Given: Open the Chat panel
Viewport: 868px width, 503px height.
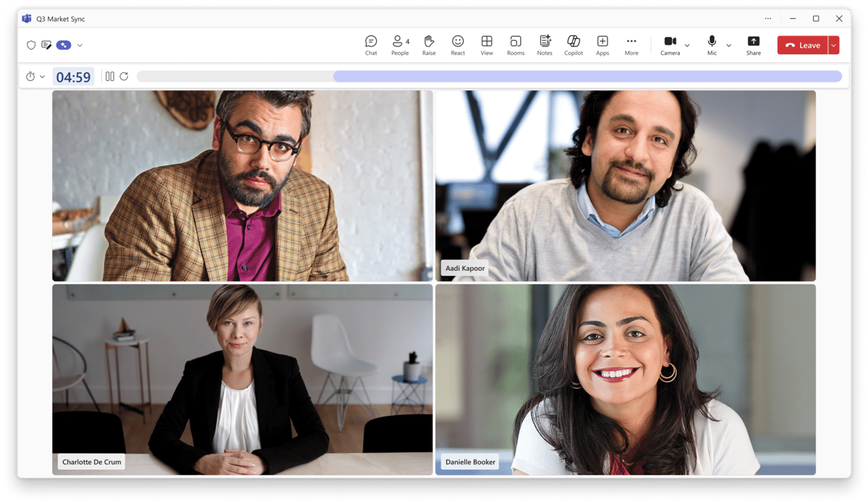Looking at the screenshot, I should (370, 45).
